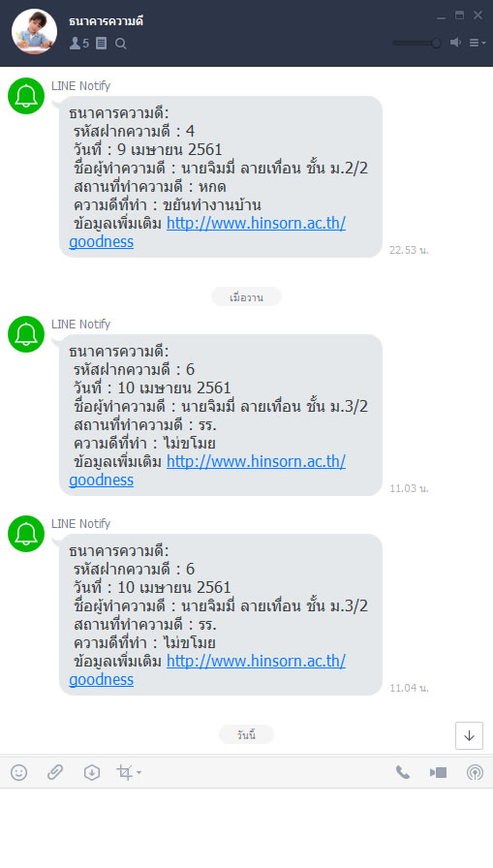Open the emoji sticker picker

coord(18,772)
